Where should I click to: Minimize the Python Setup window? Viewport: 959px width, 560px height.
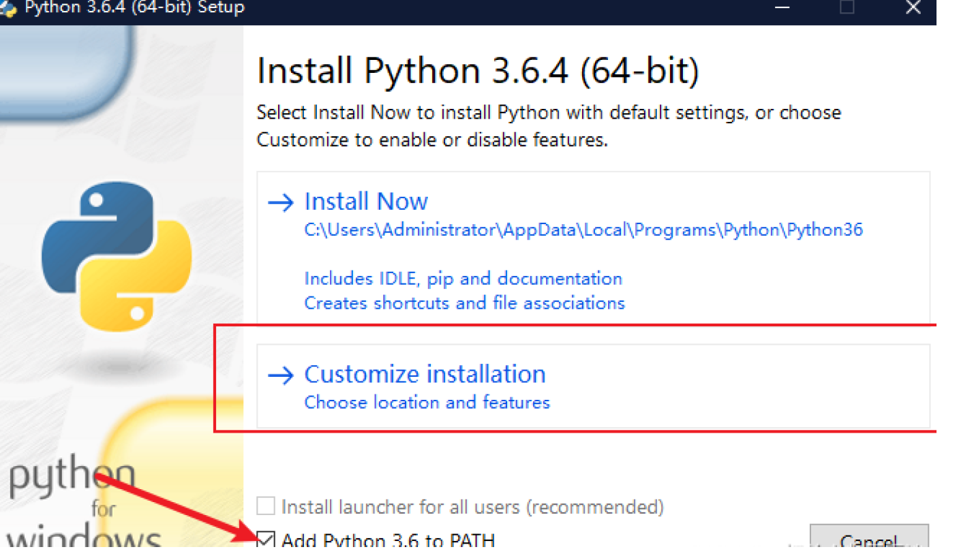coord(782,8)
